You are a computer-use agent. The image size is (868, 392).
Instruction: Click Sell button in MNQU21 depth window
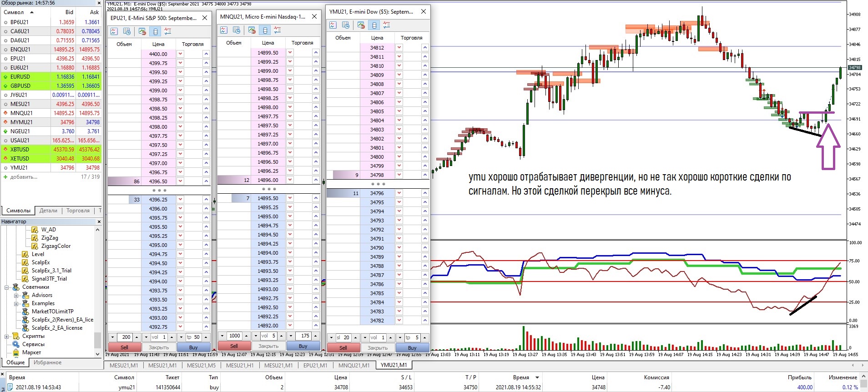pyautogui.click(x=234, y=346)
